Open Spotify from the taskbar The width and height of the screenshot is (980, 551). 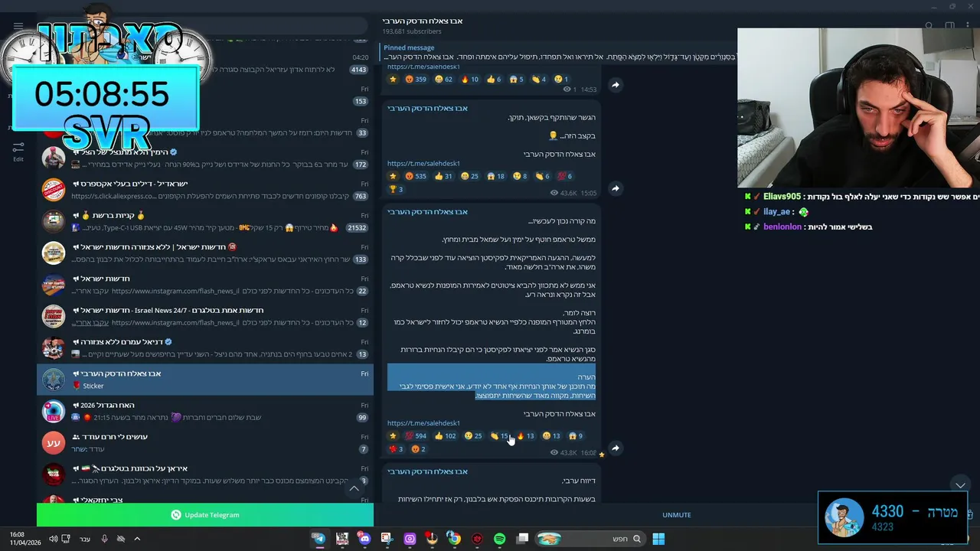point(499,539)
